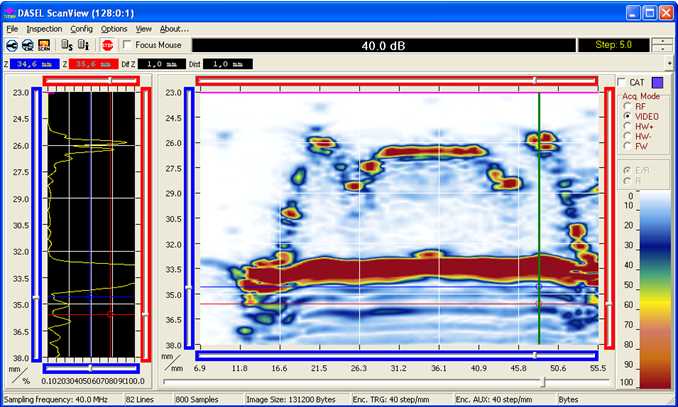Open the Inspection menu
Screen dimensions: 678x407
(44, 29)
